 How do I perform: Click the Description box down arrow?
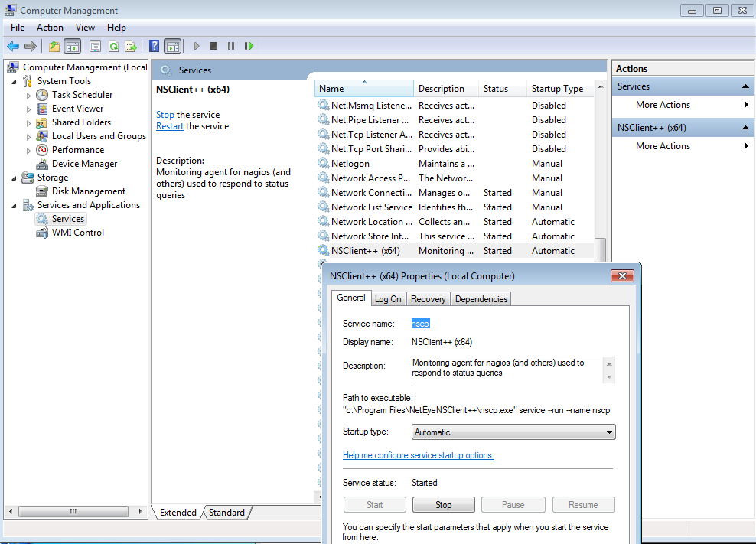609,377
